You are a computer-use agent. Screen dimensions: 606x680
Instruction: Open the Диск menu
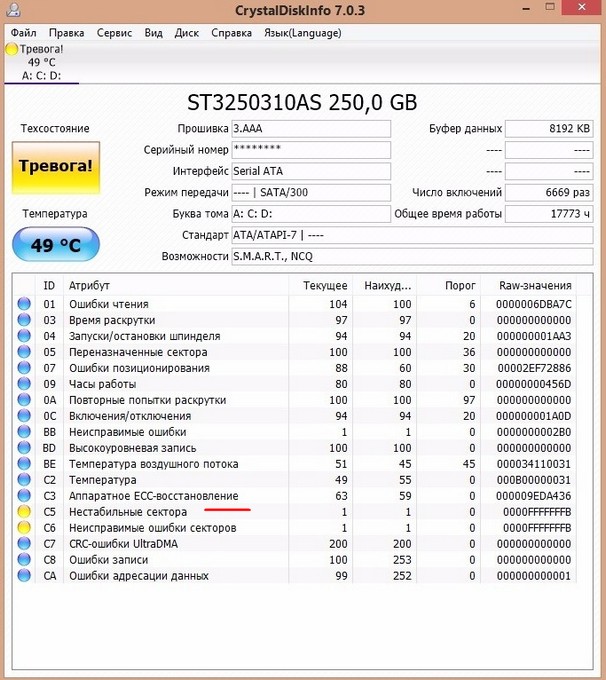click(x=187, y=33)
